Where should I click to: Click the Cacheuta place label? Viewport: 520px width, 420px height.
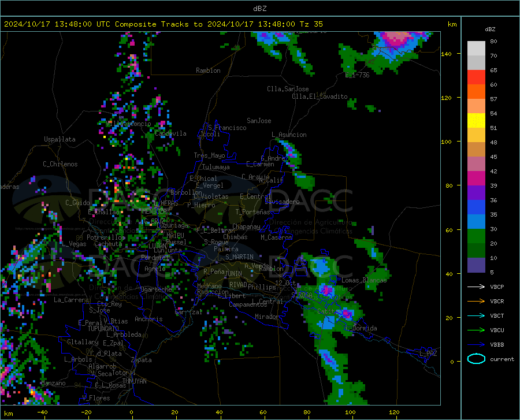coord(108,244)
